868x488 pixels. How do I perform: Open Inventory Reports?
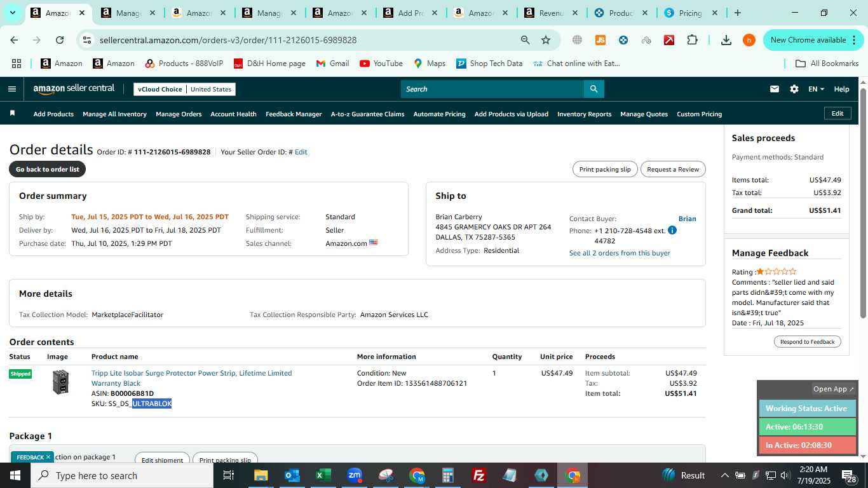point(584,114)
